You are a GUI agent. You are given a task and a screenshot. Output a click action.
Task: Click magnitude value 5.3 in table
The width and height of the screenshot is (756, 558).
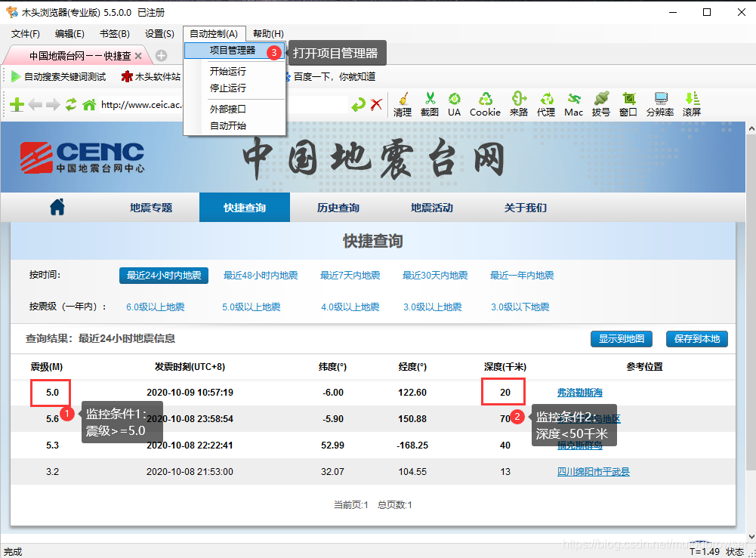pos(53,445)
